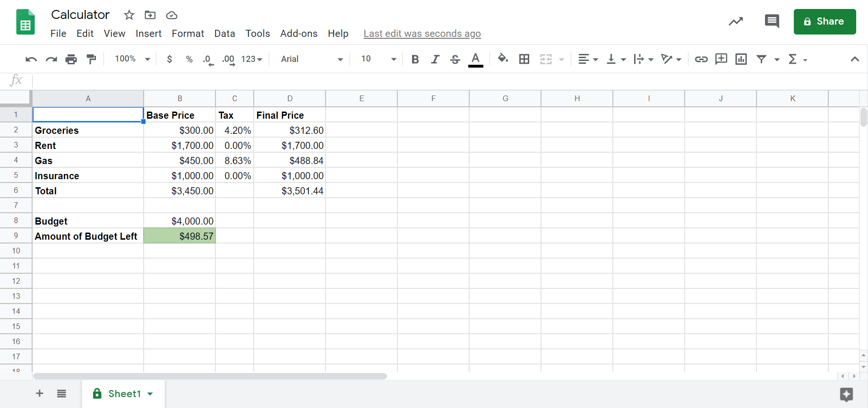Open the Data menu

224,34
